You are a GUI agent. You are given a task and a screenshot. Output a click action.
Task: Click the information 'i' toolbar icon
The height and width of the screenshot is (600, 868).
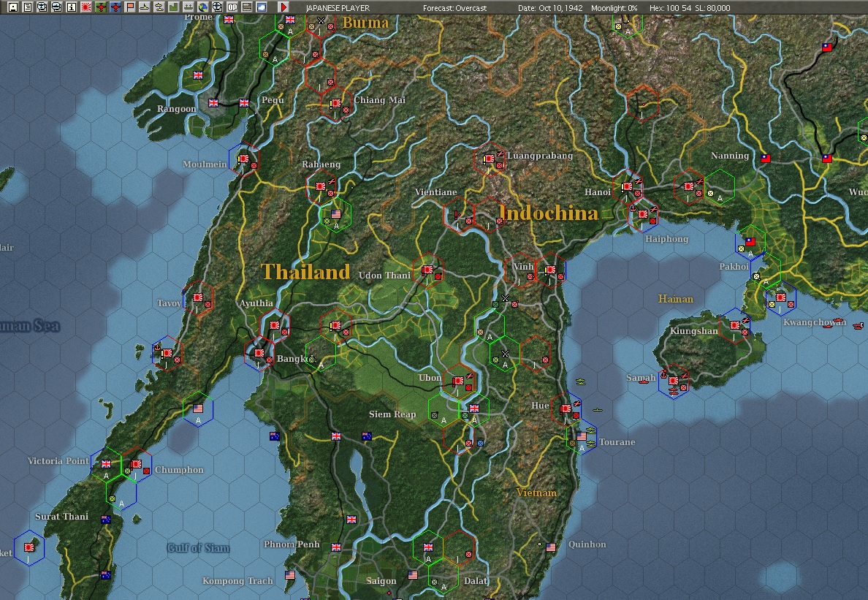72,7
